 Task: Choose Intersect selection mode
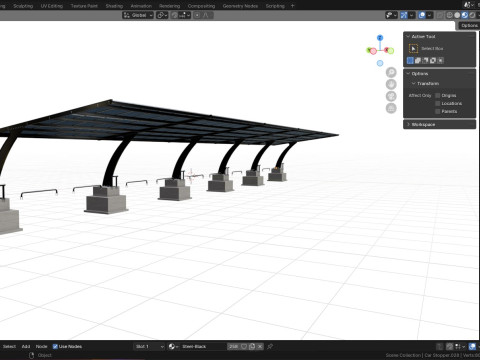tap(441, 60)
